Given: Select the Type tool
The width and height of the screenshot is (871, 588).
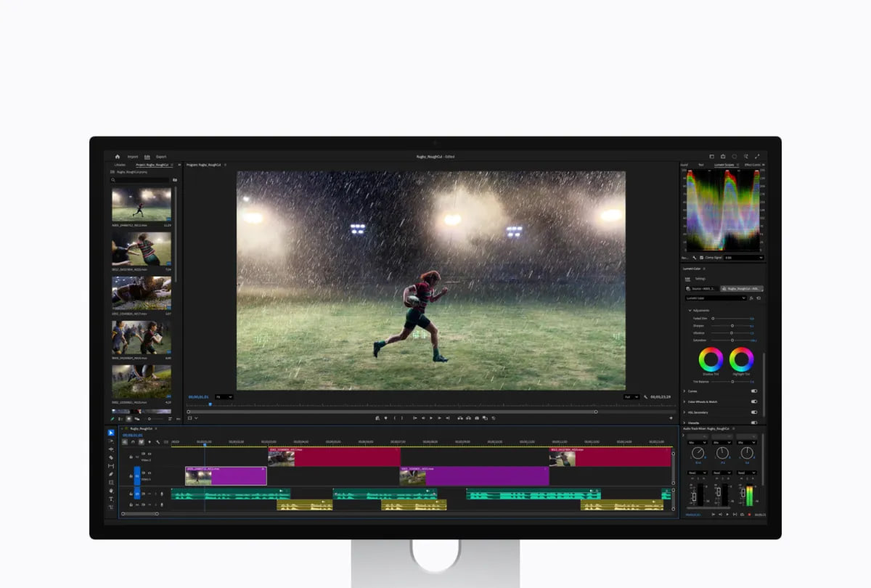Looking at the screenshot, I should 111,499.
